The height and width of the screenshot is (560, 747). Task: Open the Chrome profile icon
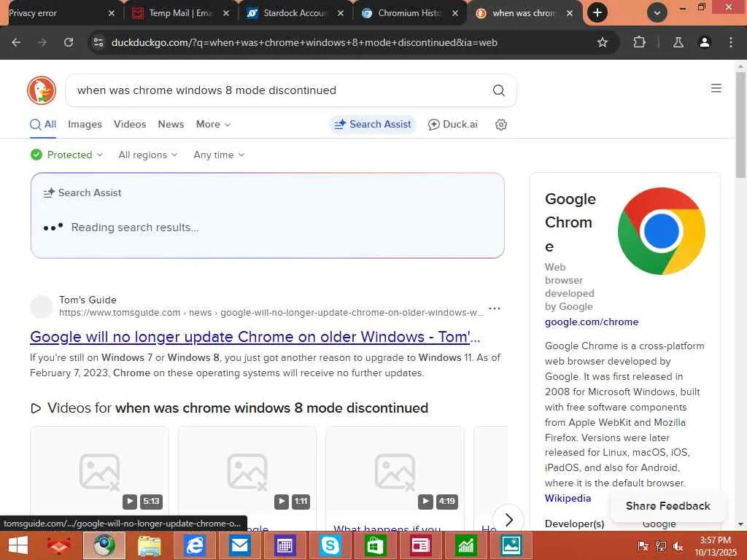704,42
